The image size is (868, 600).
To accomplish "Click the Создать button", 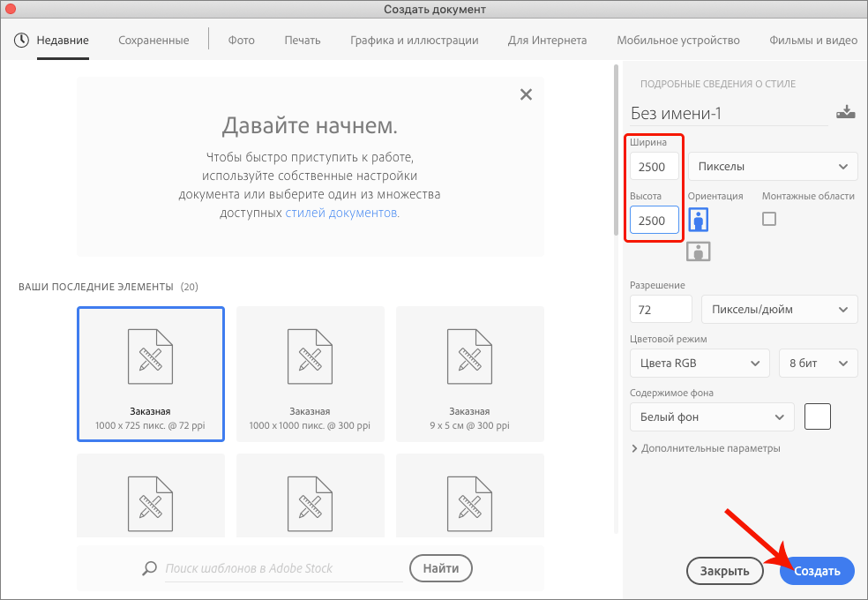I will (816, 571).
